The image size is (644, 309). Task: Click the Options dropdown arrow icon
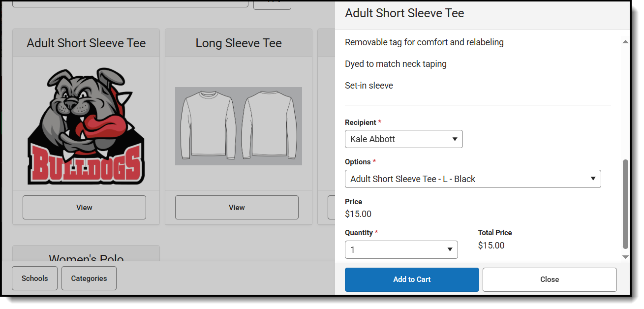click(593, 179)
